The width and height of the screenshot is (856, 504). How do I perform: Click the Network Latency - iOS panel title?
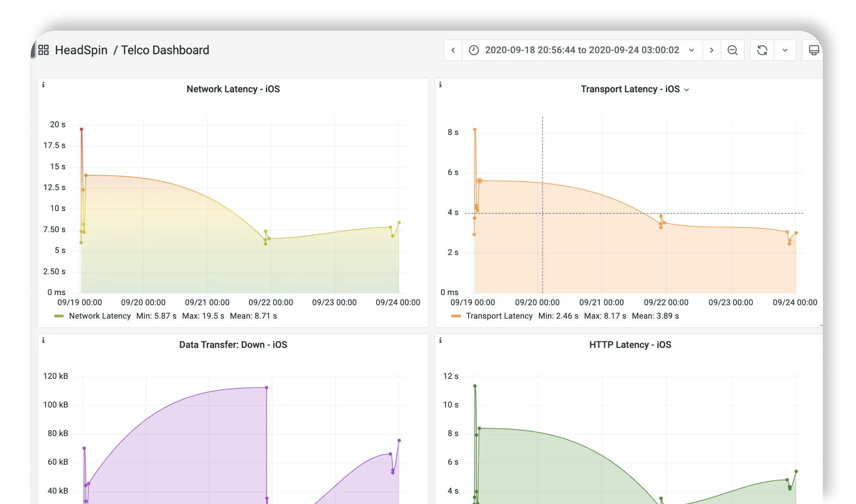(x=233, y=89)
